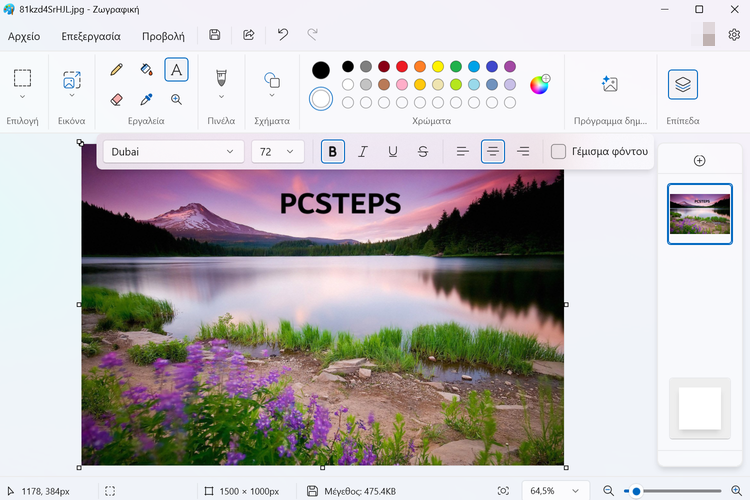Select the Pencil tool
The image size is (750, 500).
tap(116, 70)
